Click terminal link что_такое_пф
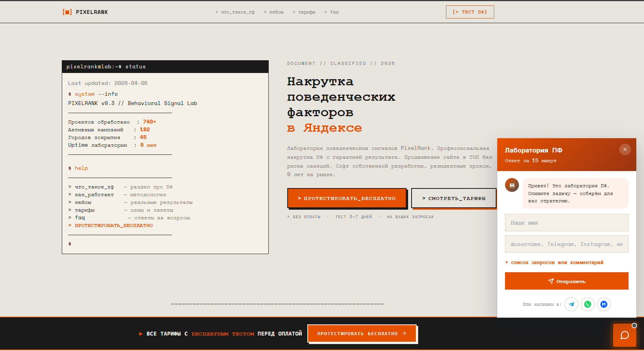 click(x=94, y=187)
